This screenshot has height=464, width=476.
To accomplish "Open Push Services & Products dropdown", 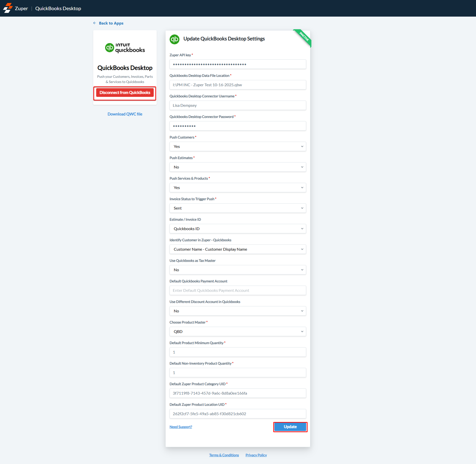I will 238,188.
